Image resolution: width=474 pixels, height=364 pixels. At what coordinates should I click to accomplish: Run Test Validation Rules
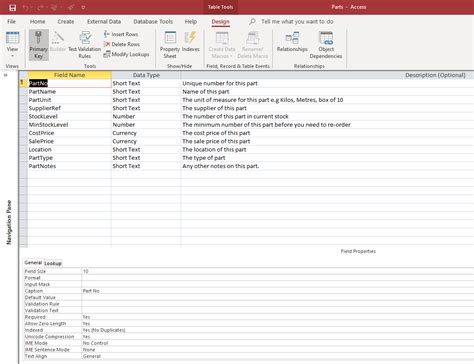[x=85, y=45]
